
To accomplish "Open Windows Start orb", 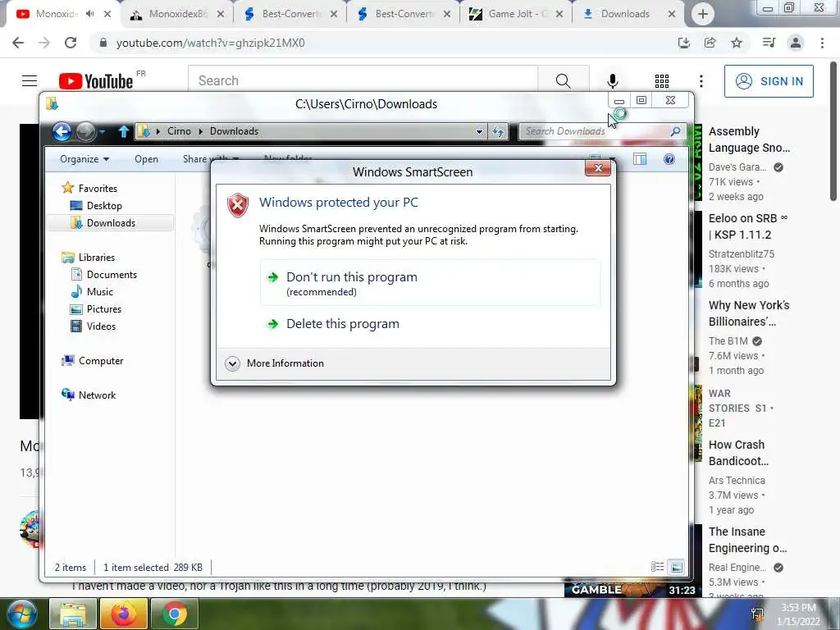I will click(x=21, y=614).
